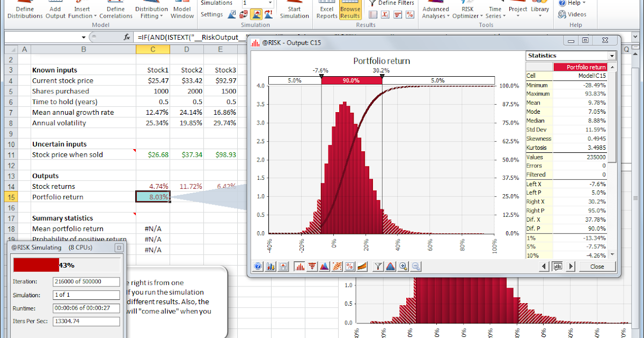644x338 pixels.
Task: Click the histogram graph type icon in @RISK window toolbar
Action: pyautogui.click(x=300, y=266)
